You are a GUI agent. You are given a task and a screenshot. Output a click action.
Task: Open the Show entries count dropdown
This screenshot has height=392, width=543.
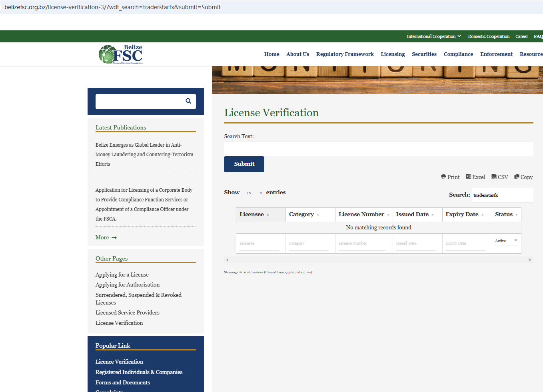point(253,193)
